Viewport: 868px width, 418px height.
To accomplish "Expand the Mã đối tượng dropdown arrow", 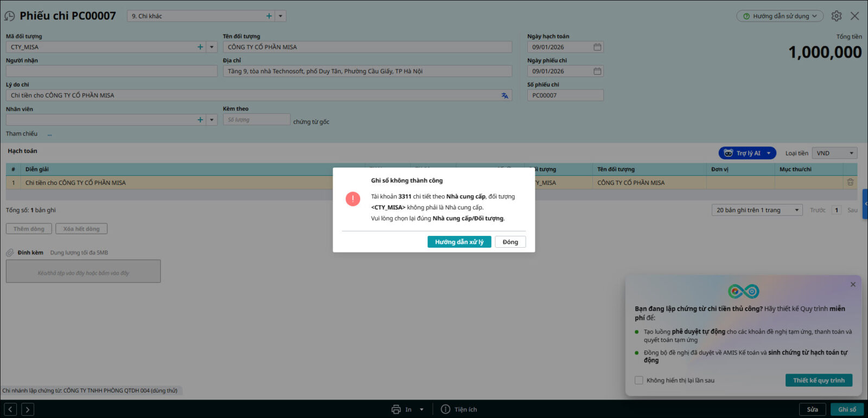I will [212, 47].
